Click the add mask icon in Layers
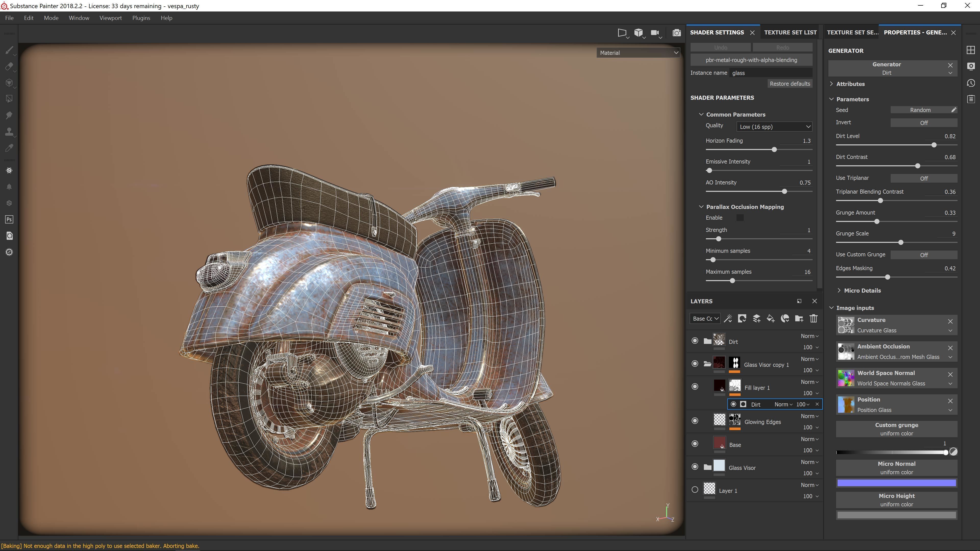The image size is (980, 551). (742, 319)
